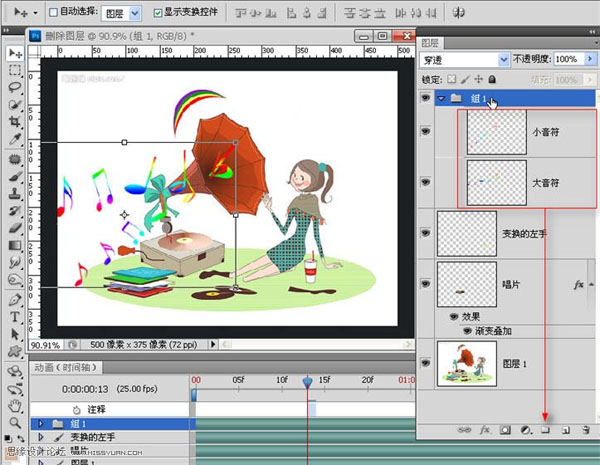Uncheck the 显示变换控件 checkbox
Viewport: 600px width, 465px height.
pos(158,14)
